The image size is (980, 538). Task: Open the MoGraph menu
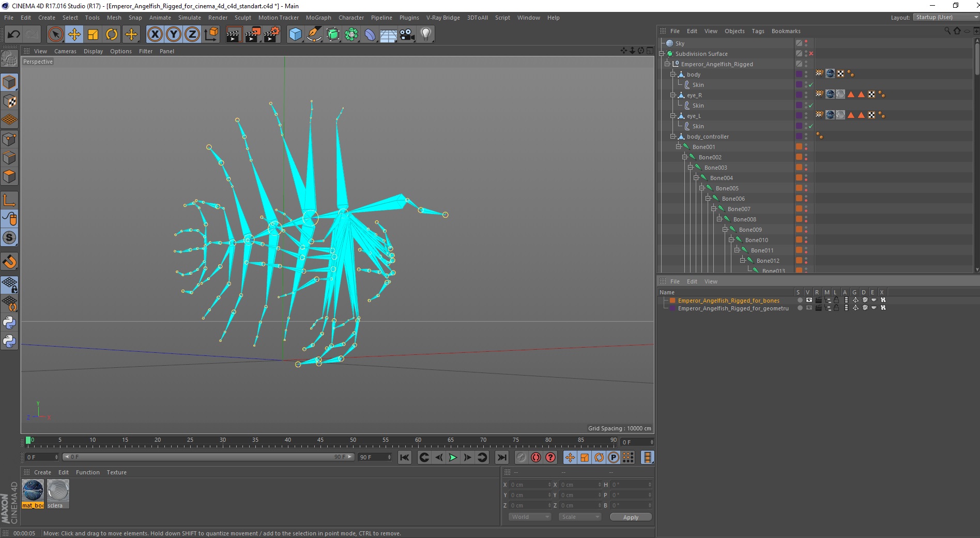(x=318, y=18)
